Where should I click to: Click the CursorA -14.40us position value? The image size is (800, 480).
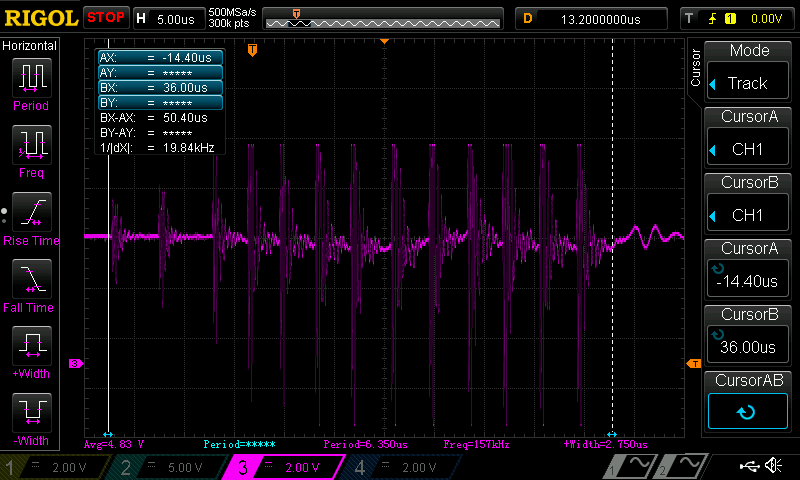coord(749,280)
